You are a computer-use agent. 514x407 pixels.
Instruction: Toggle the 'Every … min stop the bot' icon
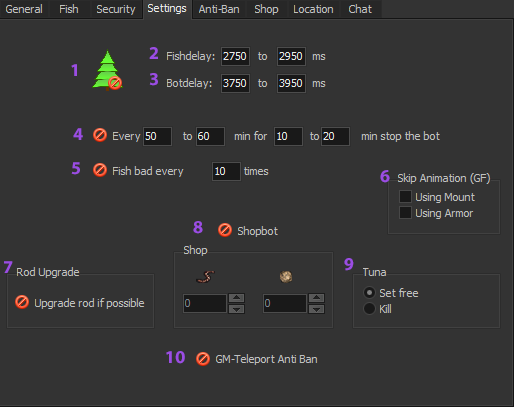point(100,135)
